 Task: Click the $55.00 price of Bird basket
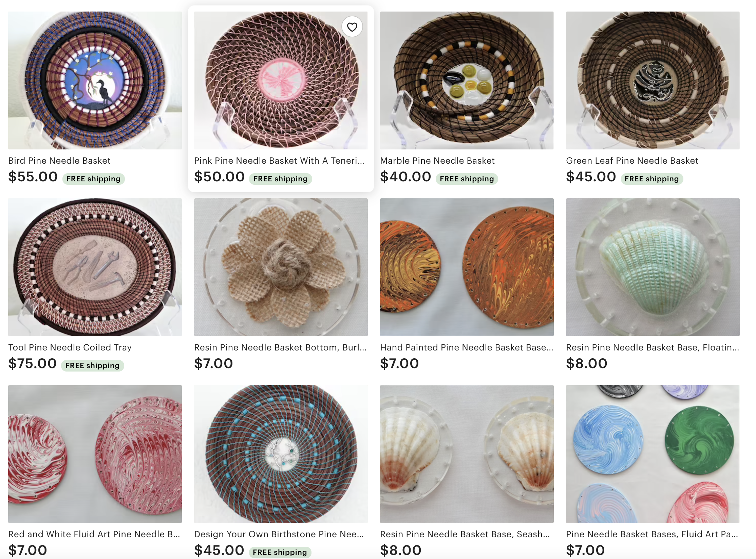point(33,177)
